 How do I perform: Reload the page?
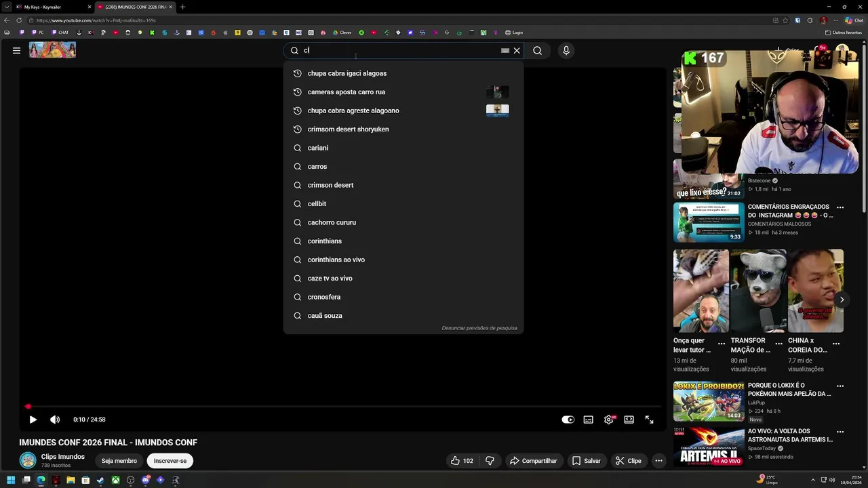[18, 20]
